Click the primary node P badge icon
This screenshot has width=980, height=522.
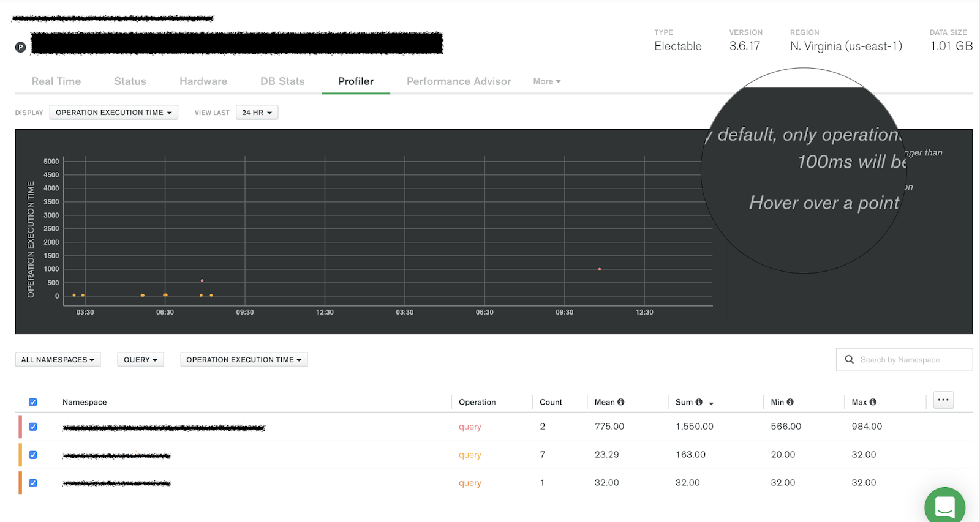(20, 47)
